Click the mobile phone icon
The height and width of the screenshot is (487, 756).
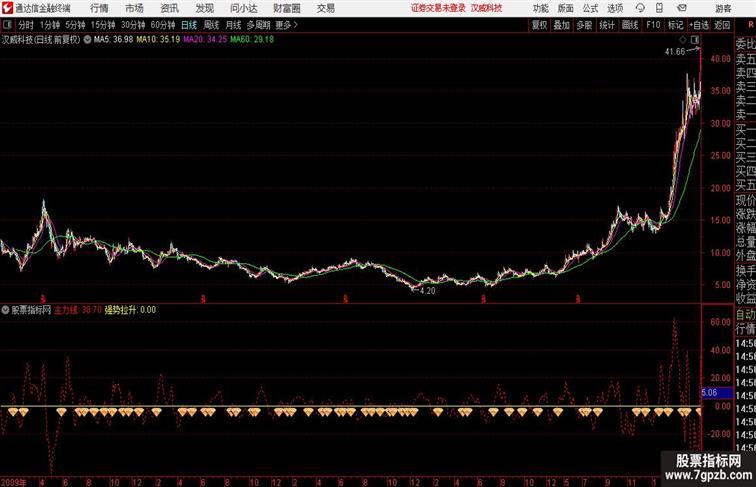(x=660, y=8)
